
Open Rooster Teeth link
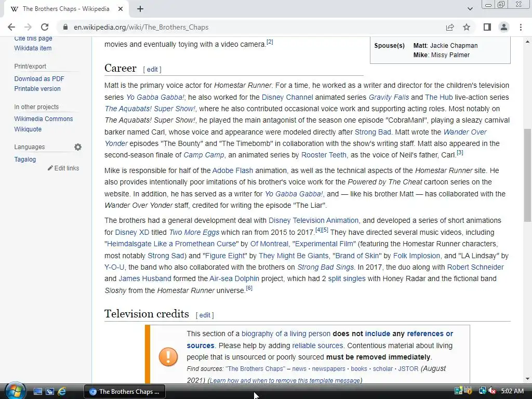pyautogui.click(x=324, y=155)
